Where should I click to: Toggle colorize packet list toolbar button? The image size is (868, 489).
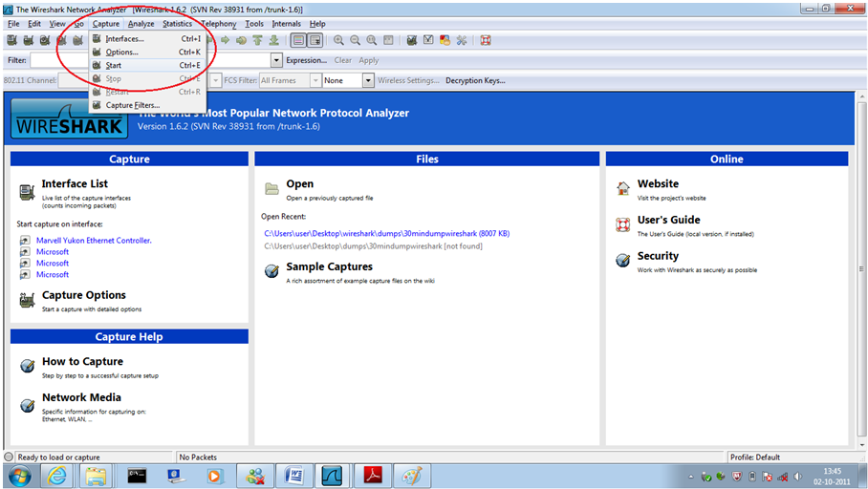[x=298, y=40]
